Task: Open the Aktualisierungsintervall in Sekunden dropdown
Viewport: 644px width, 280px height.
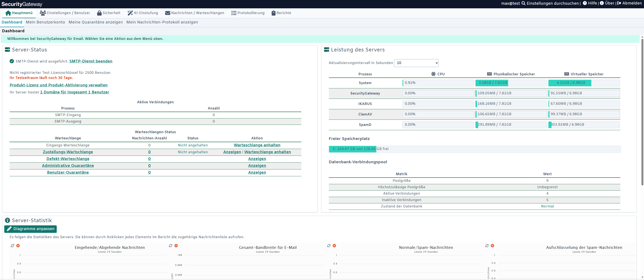Action: coord(416,63)
